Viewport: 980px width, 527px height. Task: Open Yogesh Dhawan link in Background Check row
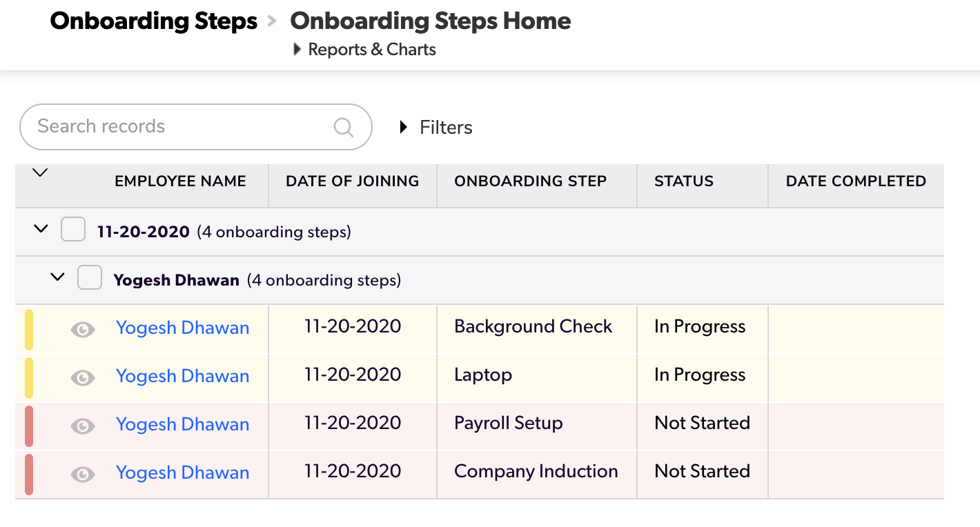(x=182, y=328)
